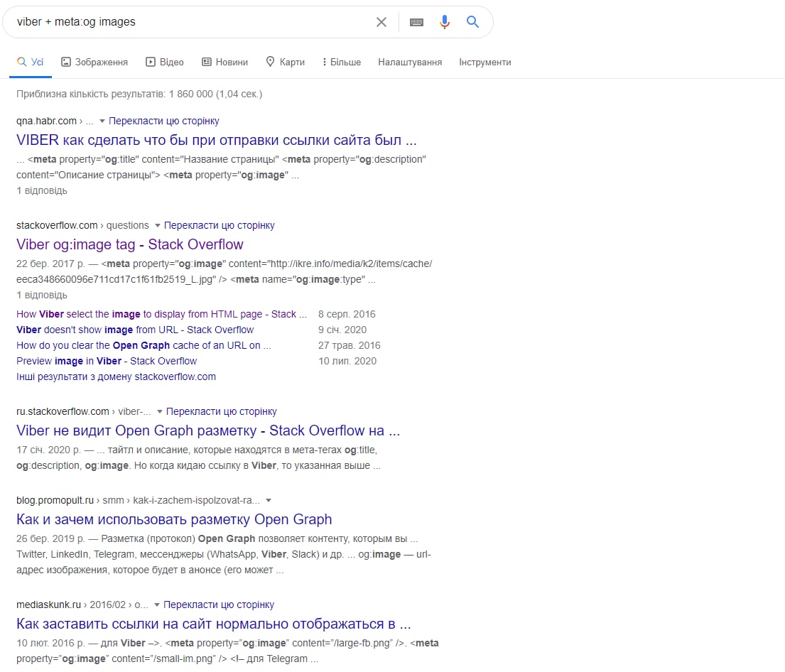Click the blue magnifier search button
The height and width of the screenshot is (672, 785).
472,21
